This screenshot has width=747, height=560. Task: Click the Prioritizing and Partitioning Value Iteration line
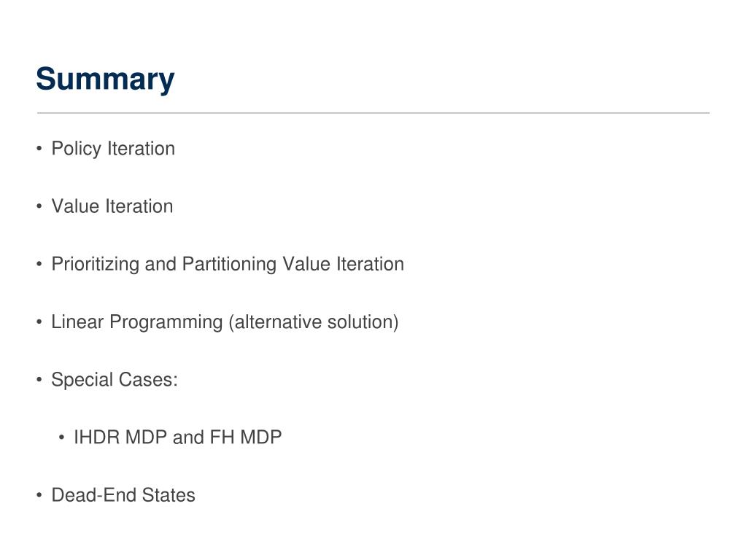[228, 264]
